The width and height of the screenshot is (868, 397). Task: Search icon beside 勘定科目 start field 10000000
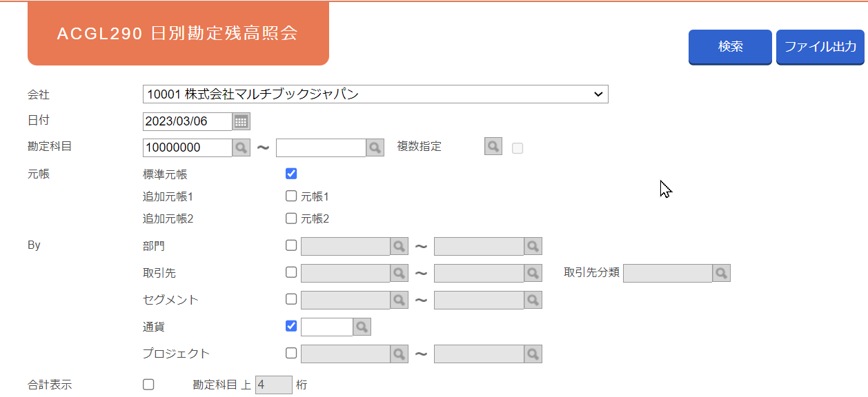(241, 147)
